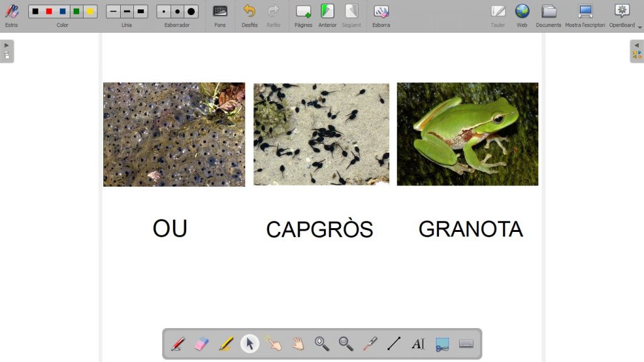Switch to Web mode
The width and height of the screenshot is (644, 362).
pyautogui.click(x=522, y=15)
